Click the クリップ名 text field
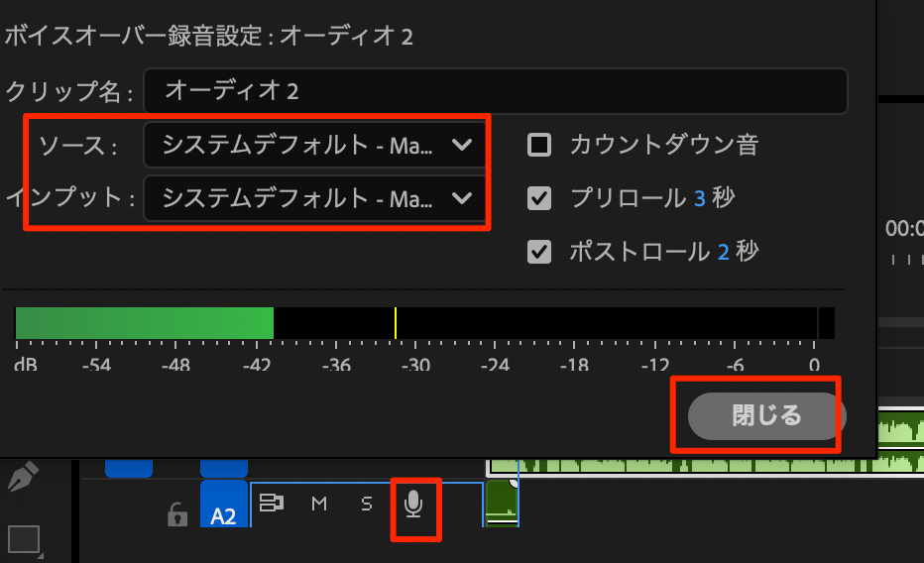 tap(494, 92)
